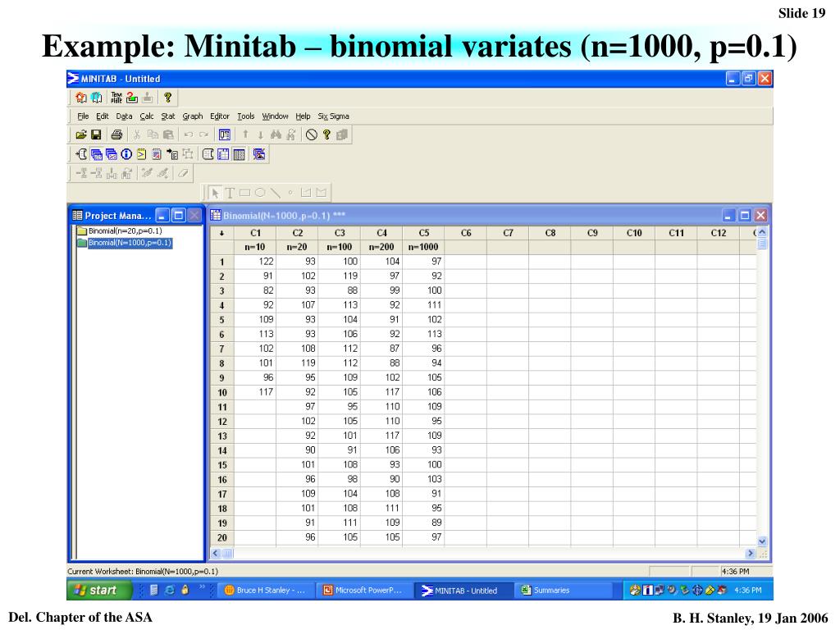Click the Windows start button
The height and width of the screenshot is (630, 840).
tap(99, 590)
